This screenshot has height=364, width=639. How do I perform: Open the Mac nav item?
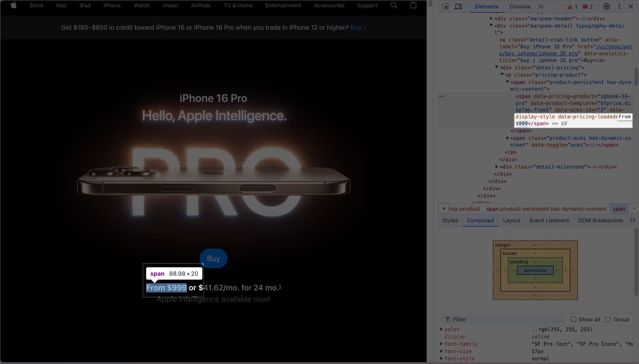click(x=62, y=5)
